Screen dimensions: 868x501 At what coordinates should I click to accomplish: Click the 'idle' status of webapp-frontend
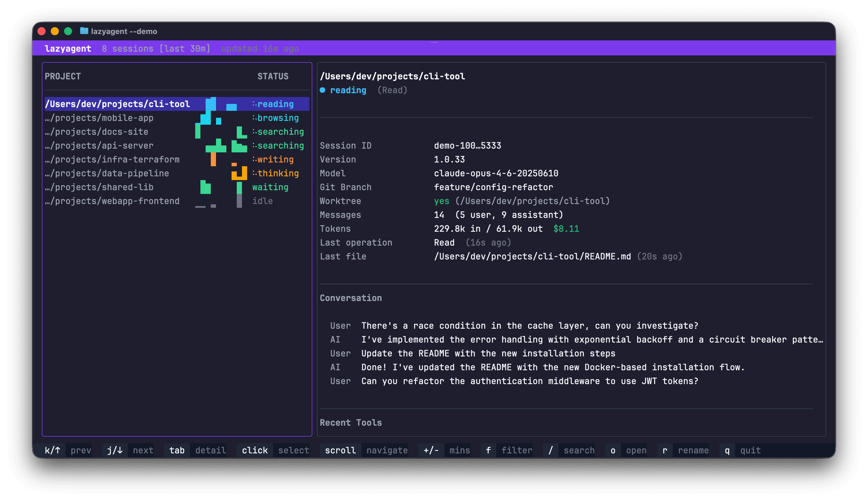[262, 201]
